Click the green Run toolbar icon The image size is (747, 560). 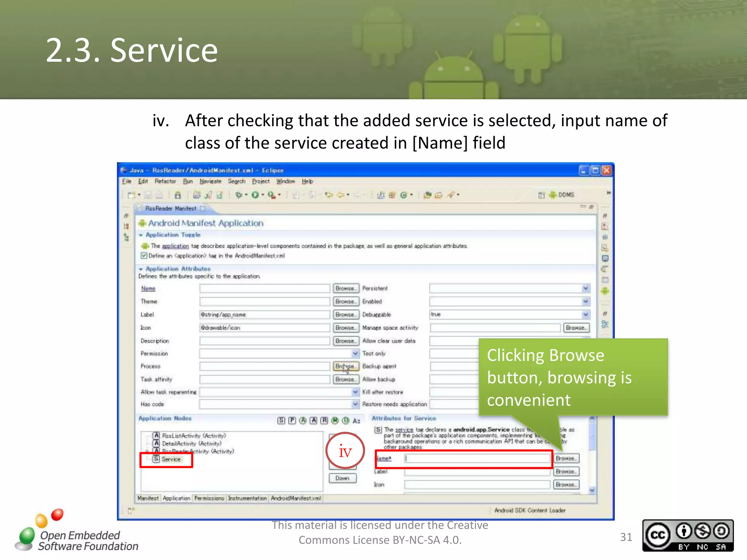point(255,195)
